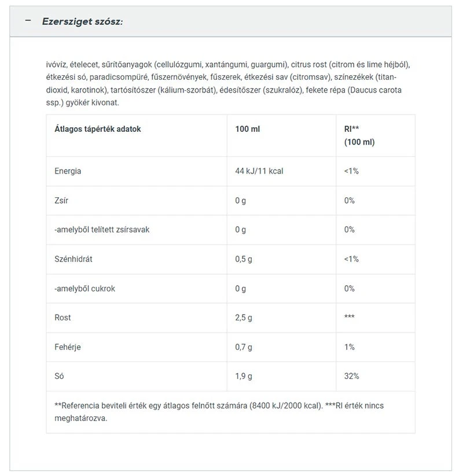Select the Szénhidrát row label
The height and width of the screenshot is (476, 463).
point(74,259)
